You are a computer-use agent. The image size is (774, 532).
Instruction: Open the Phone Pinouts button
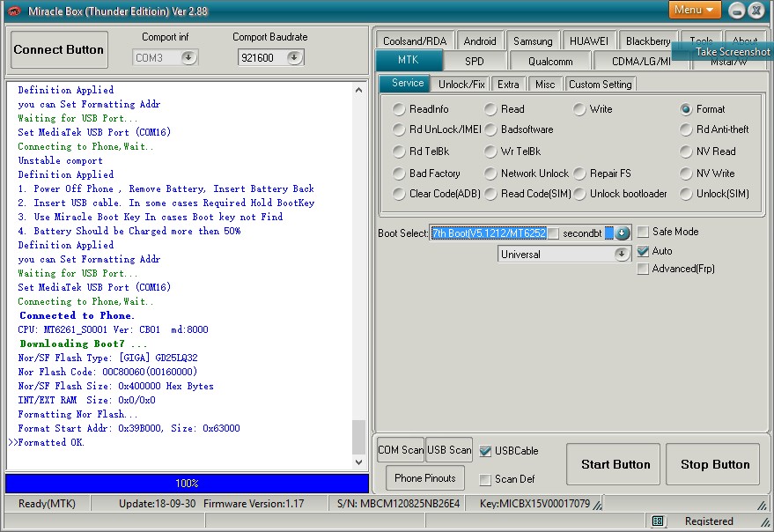point(425,477)
